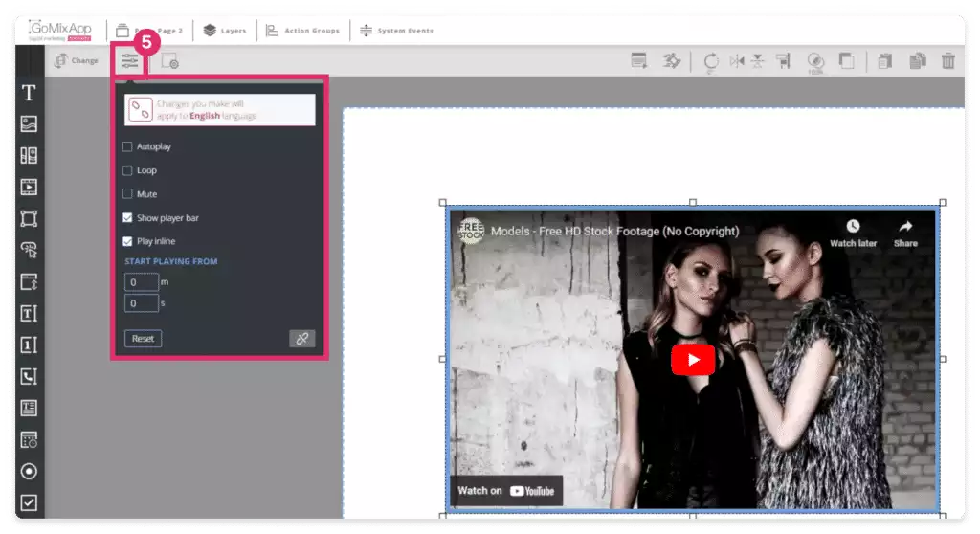Click the trash delete icon
This screenshot has height=534, width=980.
coord(947,61)
